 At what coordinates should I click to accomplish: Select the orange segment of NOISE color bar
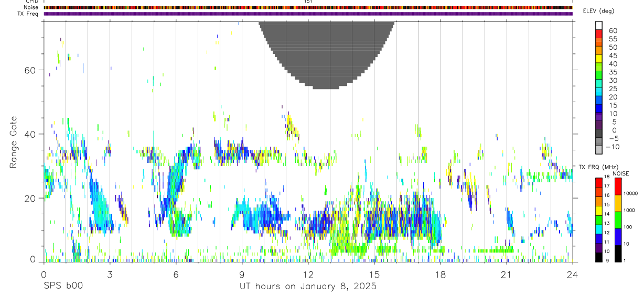[x=618, y=203]
